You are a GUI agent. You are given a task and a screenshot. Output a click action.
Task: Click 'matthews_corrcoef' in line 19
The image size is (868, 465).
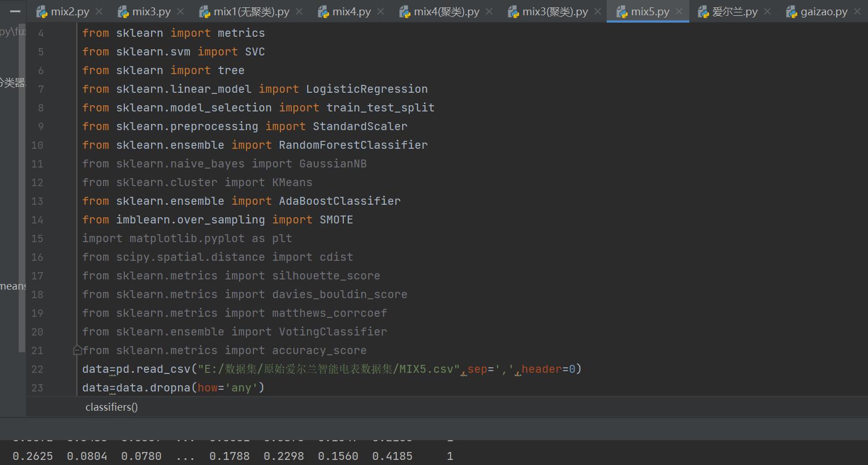(x=330, y=313)
